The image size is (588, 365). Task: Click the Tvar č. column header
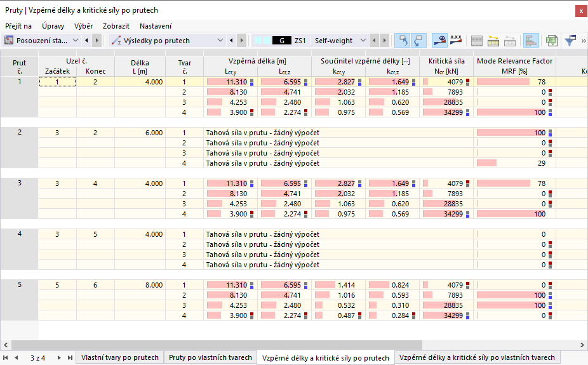185,66
